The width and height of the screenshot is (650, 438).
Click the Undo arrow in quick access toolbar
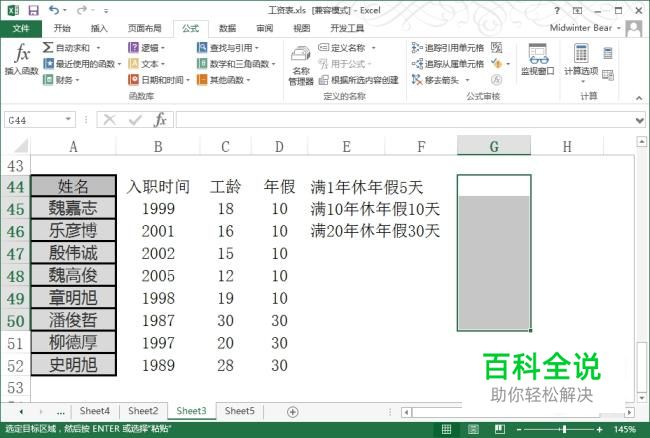54,10
